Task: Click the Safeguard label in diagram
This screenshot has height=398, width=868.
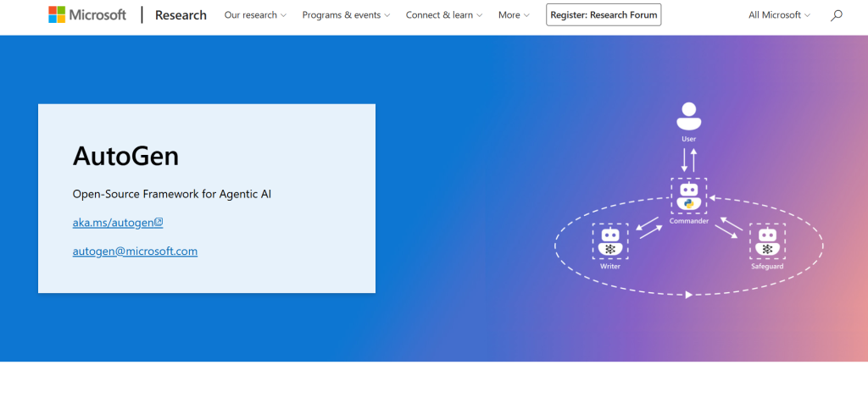Action: pyautogui.click(x=767, y=267)
